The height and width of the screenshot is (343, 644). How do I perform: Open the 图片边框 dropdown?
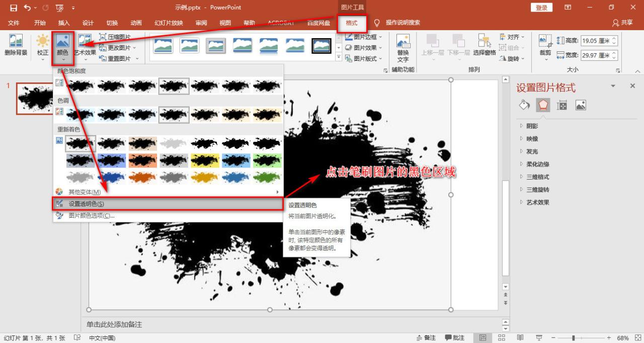click(366, 37)
